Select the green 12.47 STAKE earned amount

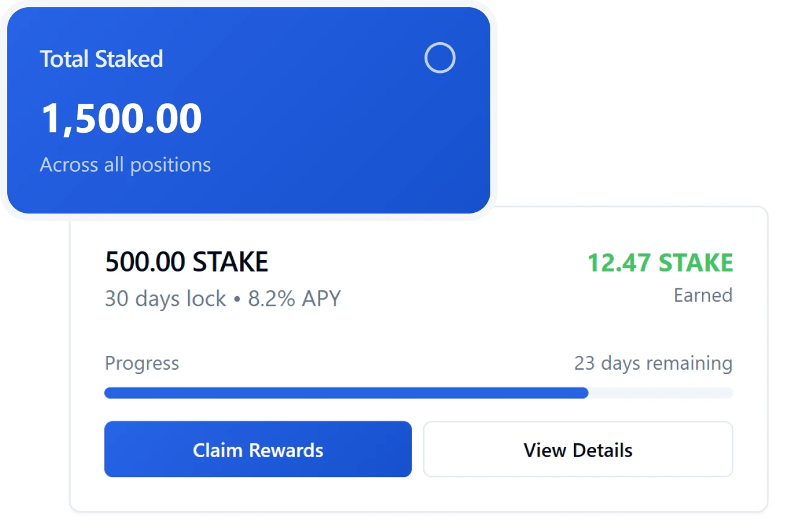tap(660, 263)
